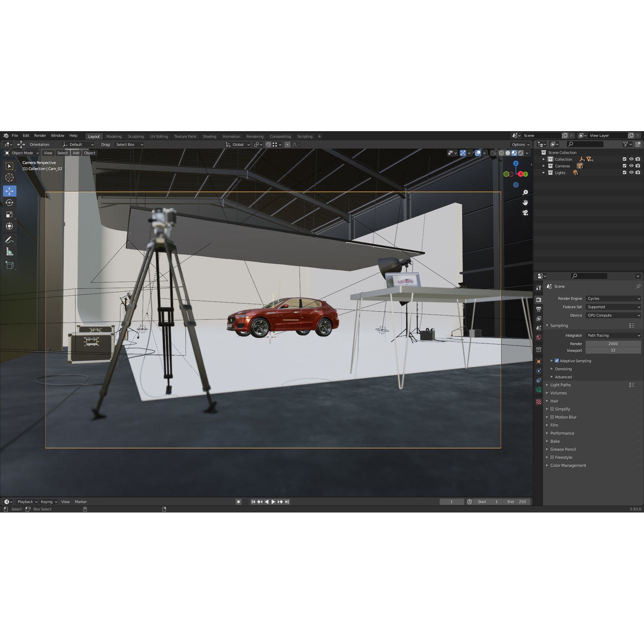Uncheck Adaptive Sampling
This screenshot has height=644, width=644.
tap(557, 361)
